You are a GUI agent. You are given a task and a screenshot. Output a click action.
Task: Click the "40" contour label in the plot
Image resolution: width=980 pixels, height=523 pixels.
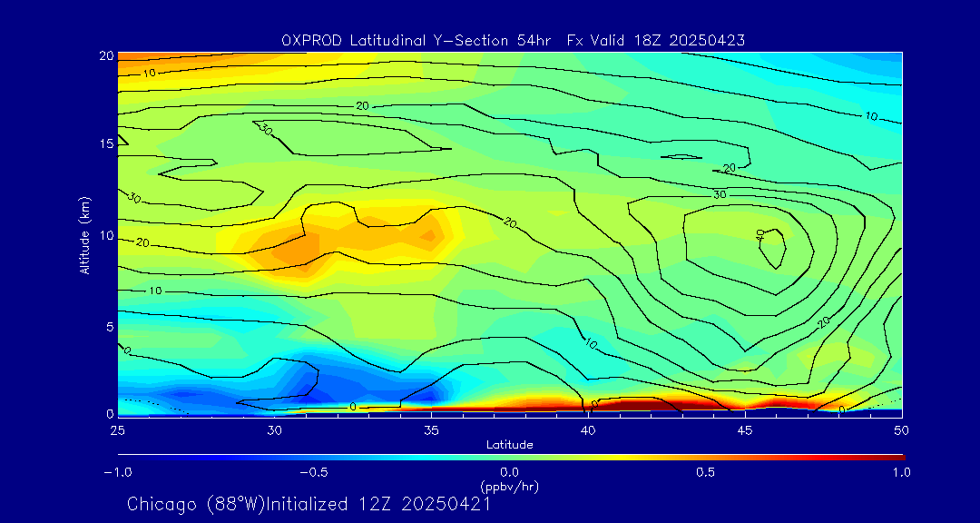pyautogui.click(x=760, y=234)
